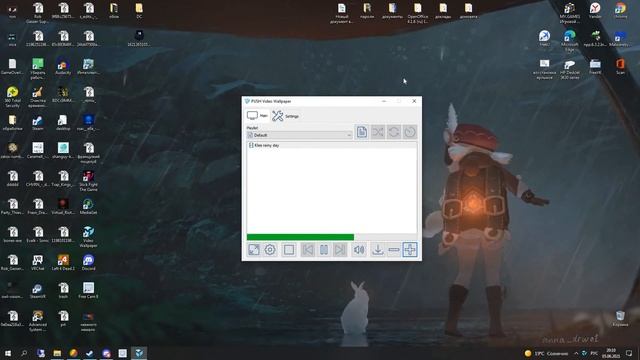Select the 360 Total Security desktop icon
The image size is (640, 360).
point(12,97)
